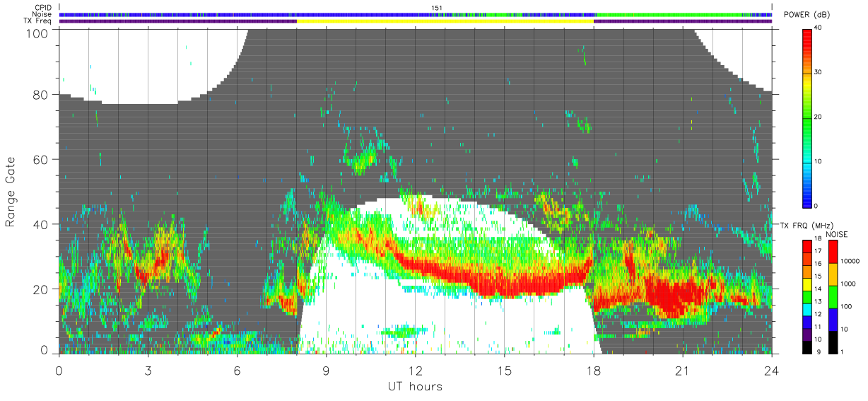This screenshot has width=868, height=401.
Task: Select the 3 tick on UT hours axis
Action: click(x=148, y=370)
